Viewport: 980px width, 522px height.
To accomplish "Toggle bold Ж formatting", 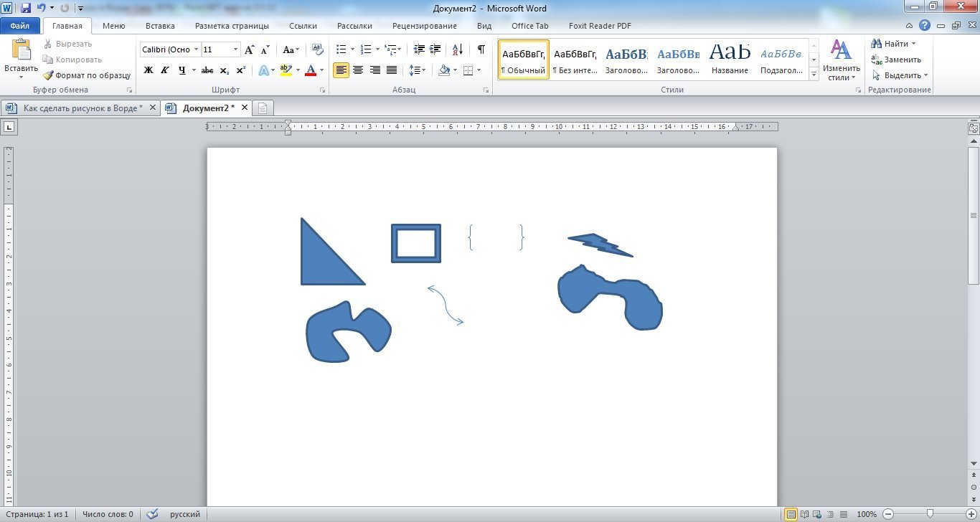I will [149, 70].
